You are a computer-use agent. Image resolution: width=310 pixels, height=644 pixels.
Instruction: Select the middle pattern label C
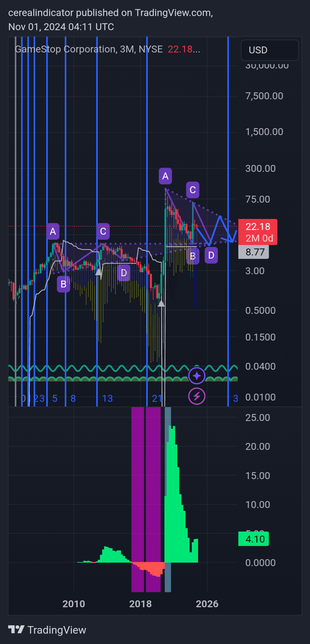tap(103, 232)
